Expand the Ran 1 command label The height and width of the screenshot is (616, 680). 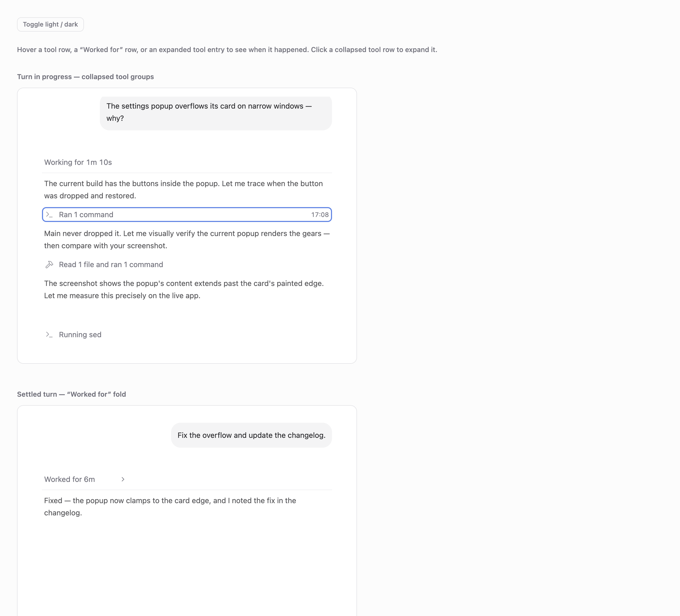[x=86, y=215]
